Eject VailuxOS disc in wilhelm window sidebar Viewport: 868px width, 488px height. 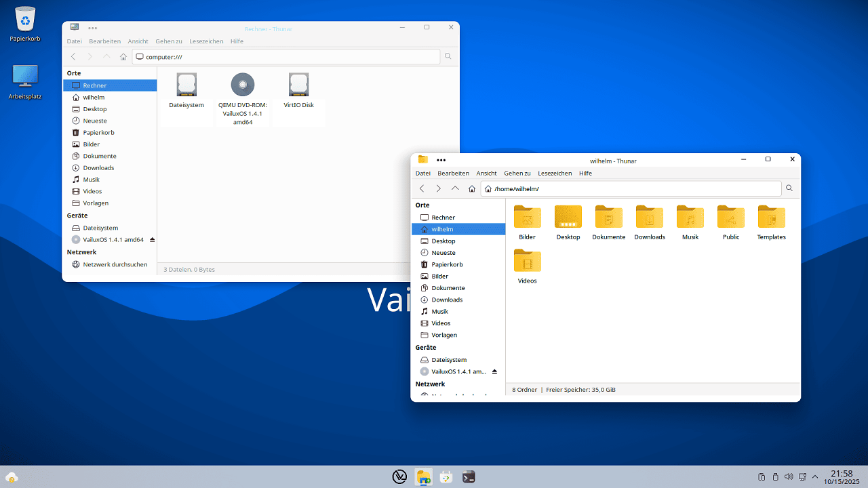[x=494, y=371]
